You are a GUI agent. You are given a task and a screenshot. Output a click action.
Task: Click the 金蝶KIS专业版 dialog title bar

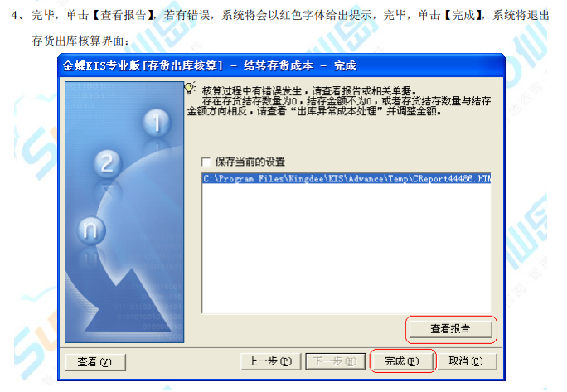pyautogui.click(x=281, y=65)
